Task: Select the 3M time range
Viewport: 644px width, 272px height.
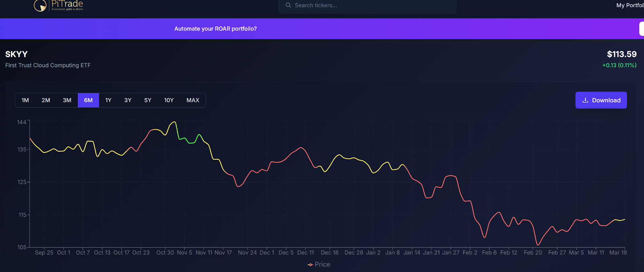Action: [x=67, y=100]
